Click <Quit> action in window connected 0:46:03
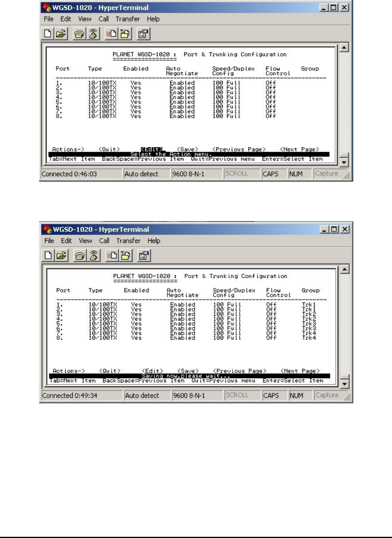The width and height of the screenshot is (392, 538). pos(109,149)
